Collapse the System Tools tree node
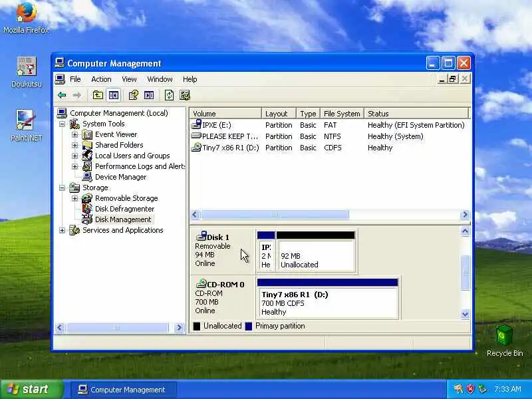 [62, 124]
